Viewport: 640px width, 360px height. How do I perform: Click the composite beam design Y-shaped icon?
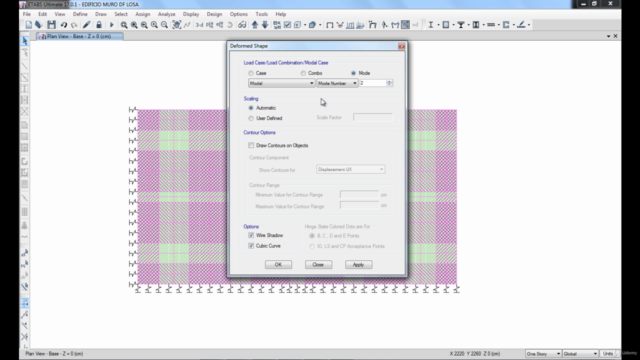pos(461,25)
